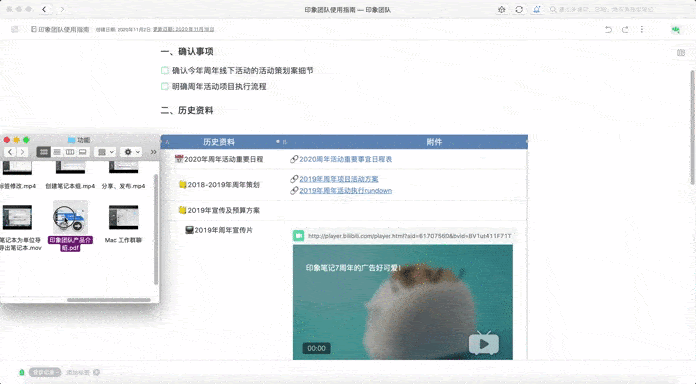
Task: Go forward with the main window's forward arrow
Action: tap(62, 9)
